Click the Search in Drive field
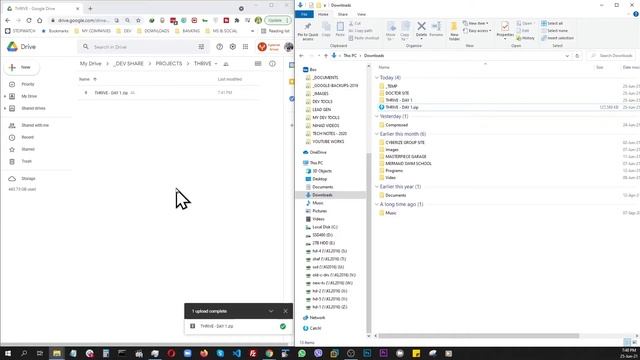This screenshot has width=640, height=360. coord(143,47)
